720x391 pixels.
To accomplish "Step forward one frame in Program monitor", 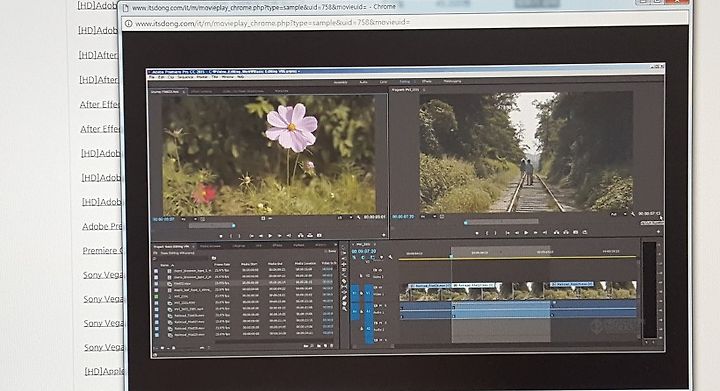I will point(535,233).
